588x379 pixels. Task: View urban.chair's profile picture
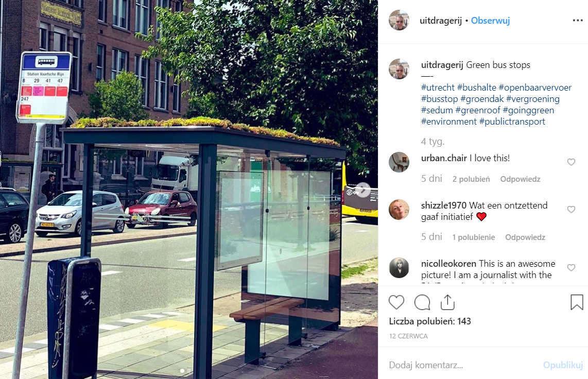tap(399, 162)
